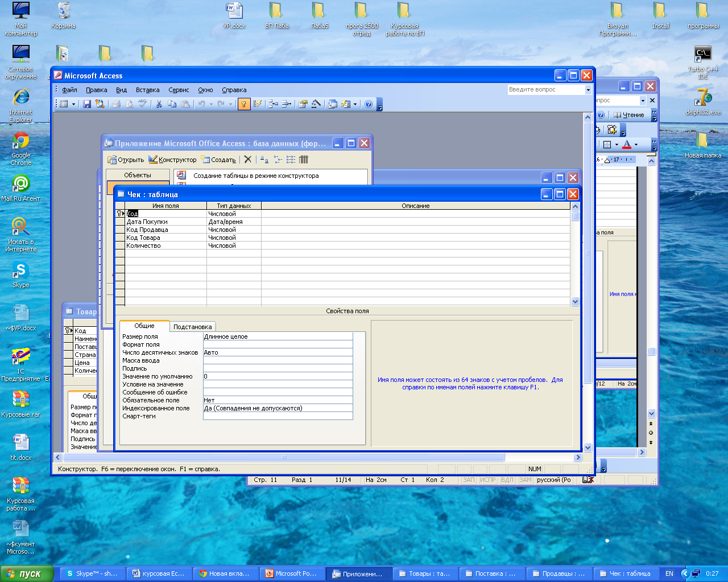Expand the Access toolbar options chevron

coord(380,104)
